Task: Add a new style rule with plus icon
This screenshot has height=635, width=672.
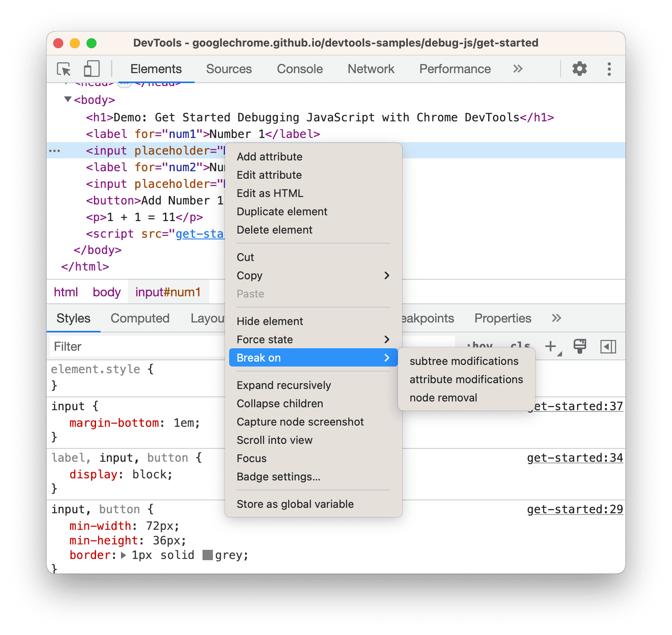Action: click(x=551, y=346)
